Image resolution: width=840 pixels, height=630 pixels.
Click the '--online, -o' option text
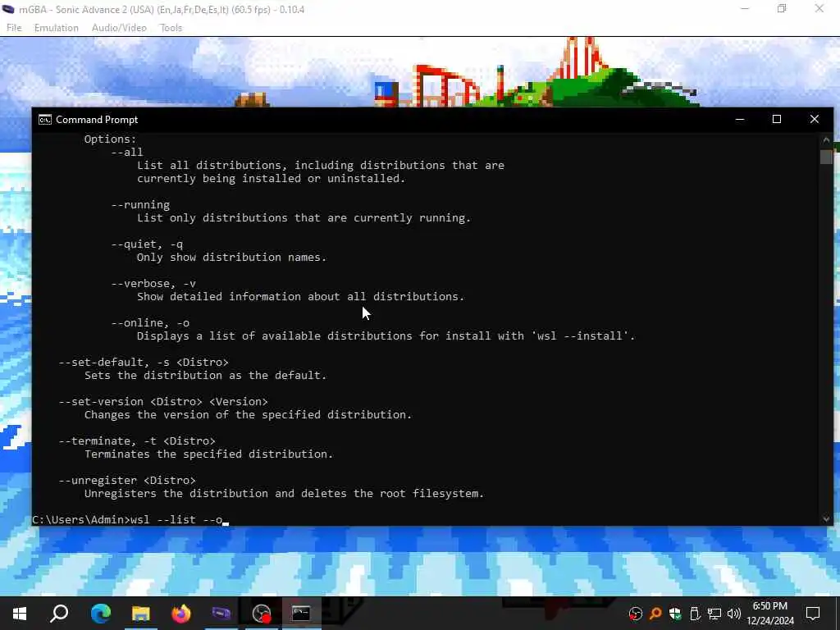150,323
